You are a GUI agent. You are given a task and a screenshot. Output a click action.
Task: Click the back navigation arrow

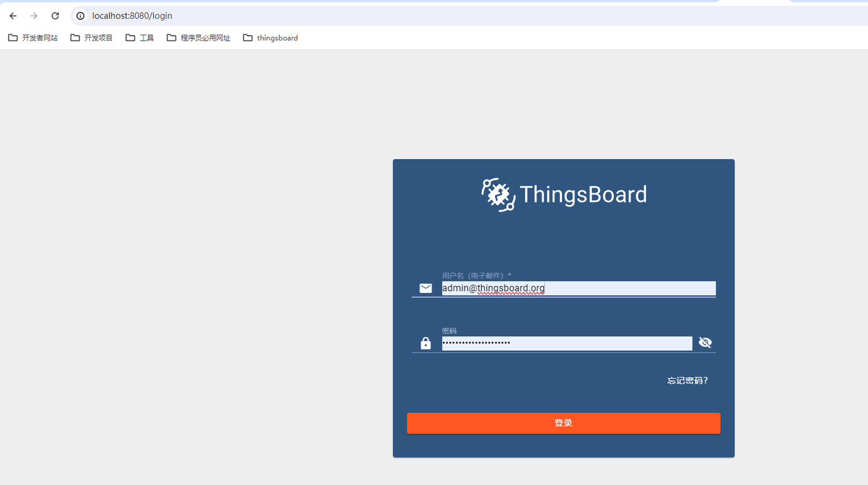pyautogui.click(x=13, y=16)
